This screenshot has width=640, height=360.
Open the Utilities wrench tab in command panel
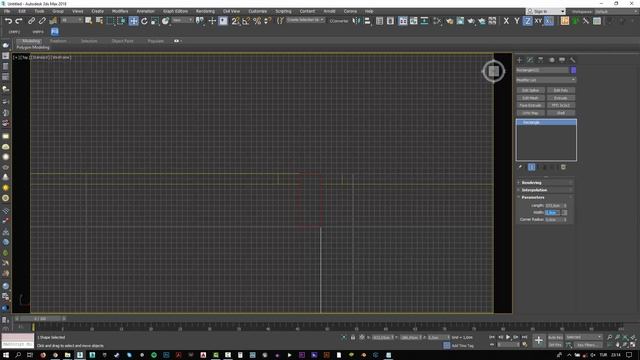[573, 60]
